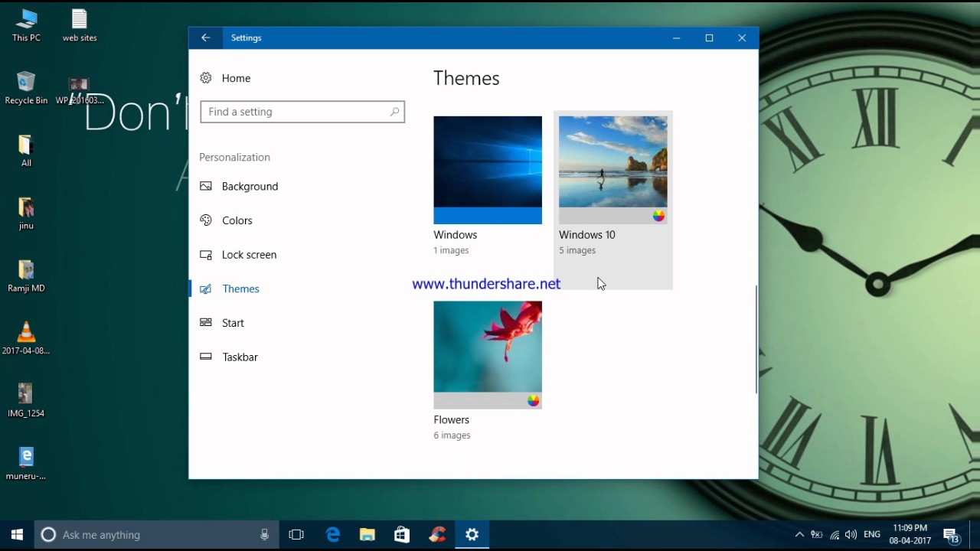Screen dimensions: 980x551
Task: Open the Action Center notifications icon
Action: coord(951,535)
